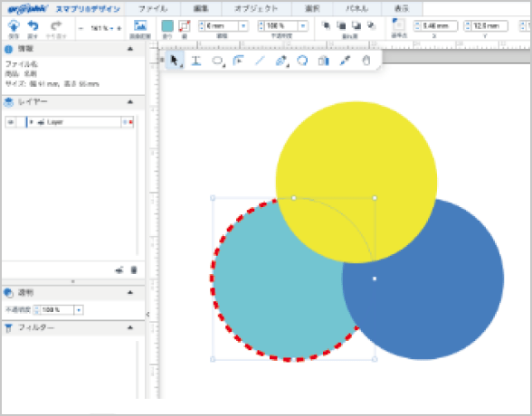Image resolution: width=532 pixels, height=416 pixels.
Task: Click the save (cloud upload) icon
Action: tap(14, 25)
